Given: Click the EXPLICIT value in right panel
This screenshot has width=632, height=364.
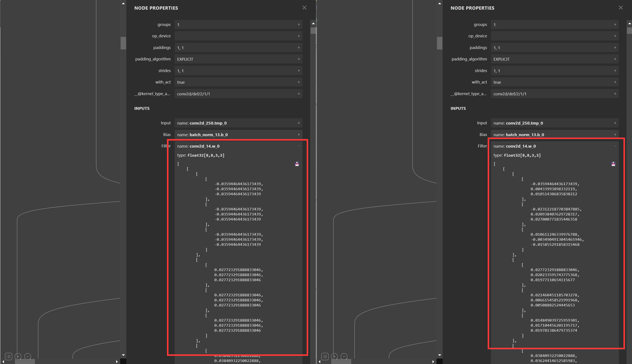Looking at the screenshot, I should pos(501,59).
